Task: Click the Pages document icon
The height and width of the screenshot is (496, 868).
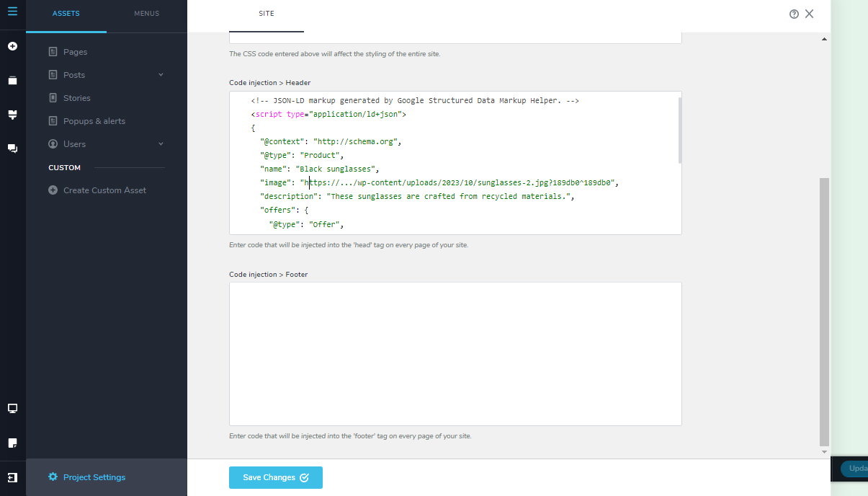Action: (53, 52)
